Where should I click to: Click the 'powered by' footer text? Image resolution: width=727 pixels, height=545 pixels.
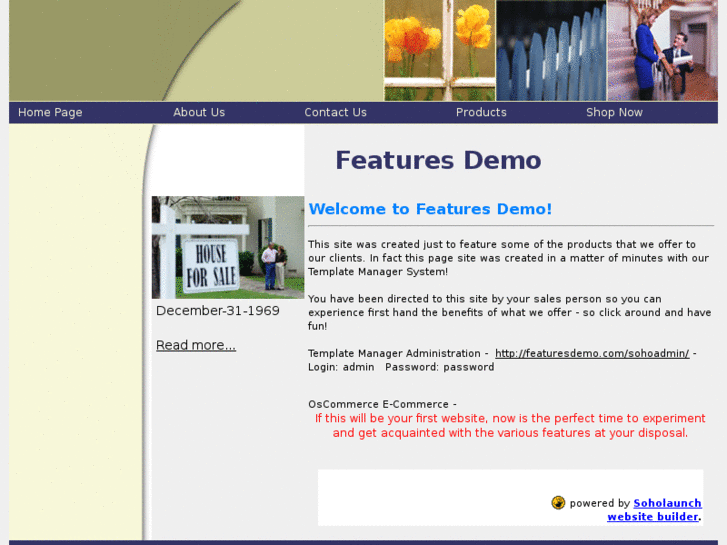(x=599, y=503)
